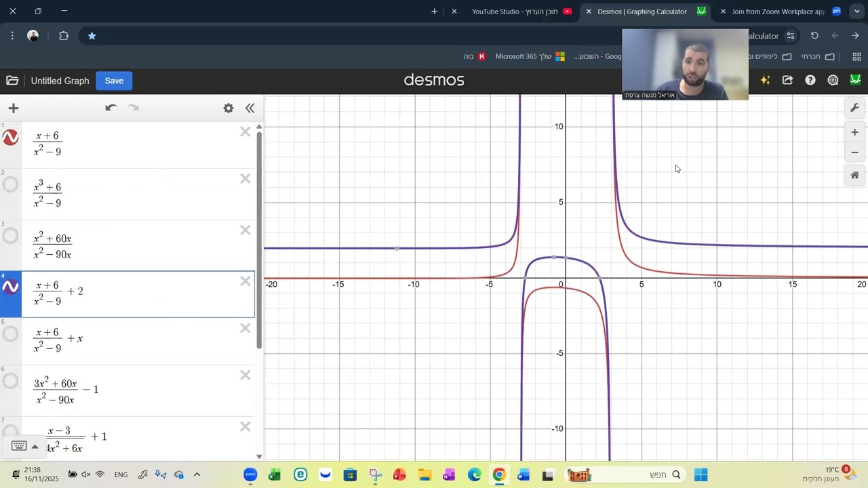The height and width of the screenshot is (488, 868).
Task: Open Desmos help menu
Action: pyautogui.click(x=810, y=80)
